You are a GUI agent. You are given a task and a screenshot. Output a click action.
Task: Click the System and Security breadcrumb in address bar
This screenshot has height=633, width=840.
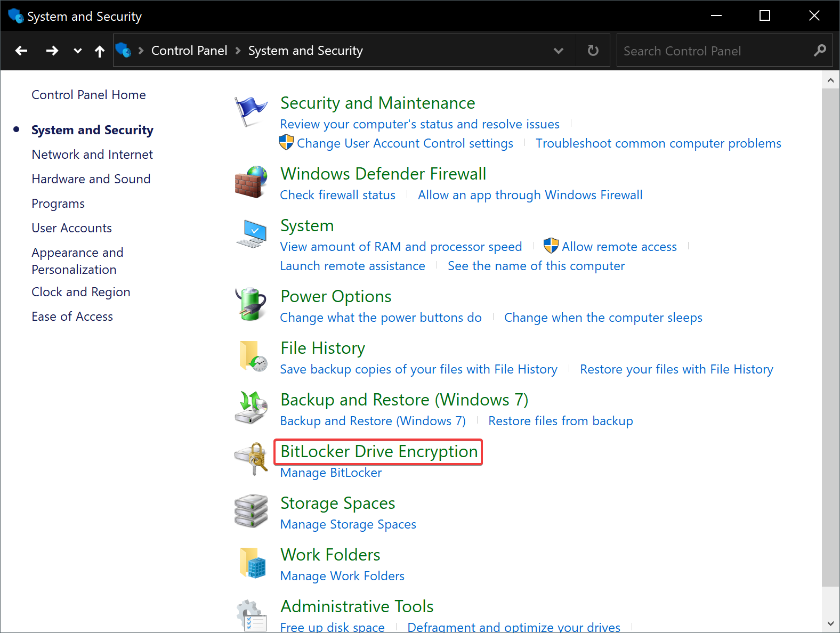[305, 51]
